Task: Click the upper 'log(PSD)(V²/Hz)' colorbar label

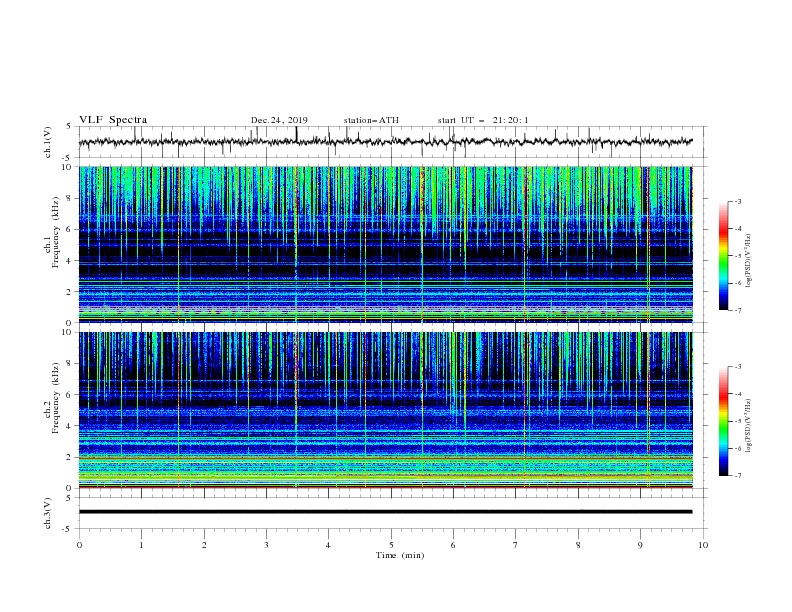Action: (749, 261)
